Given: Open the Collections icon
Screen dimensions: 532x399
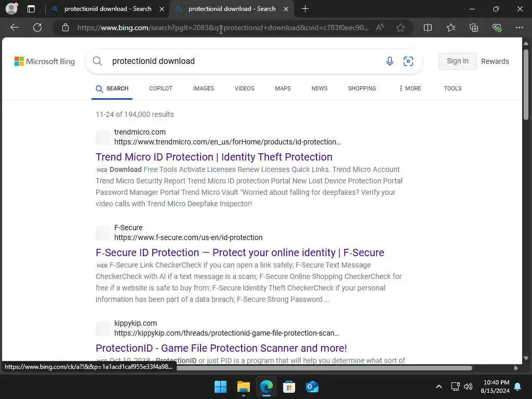Looking at the screenshot, I should tap(474, 28).
